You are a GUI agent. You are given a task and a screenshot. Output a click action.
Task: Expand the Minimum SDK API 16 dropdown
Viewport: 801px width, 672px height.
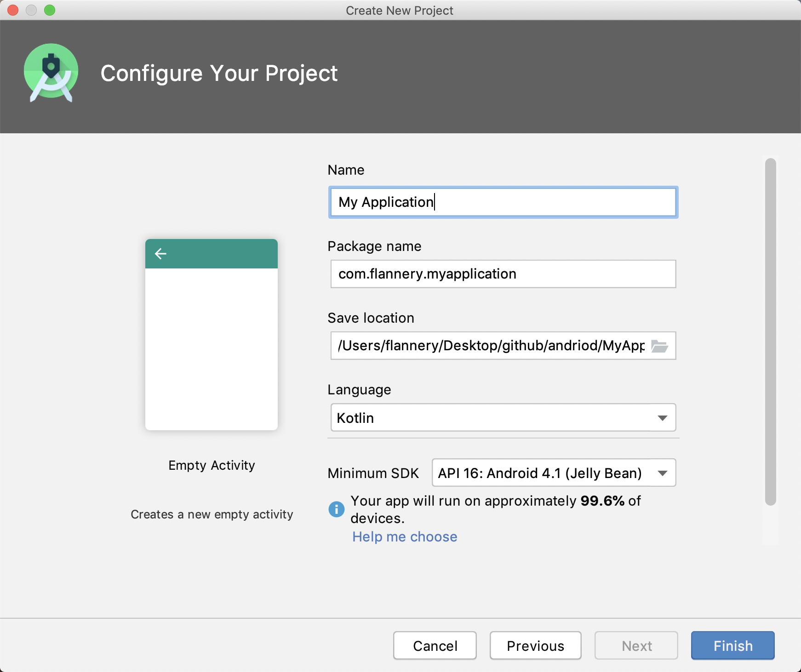point(554,473)
